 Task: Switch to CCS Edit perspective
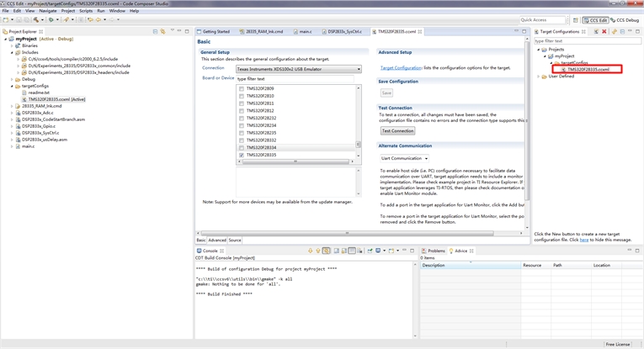(x=595, y=20)
